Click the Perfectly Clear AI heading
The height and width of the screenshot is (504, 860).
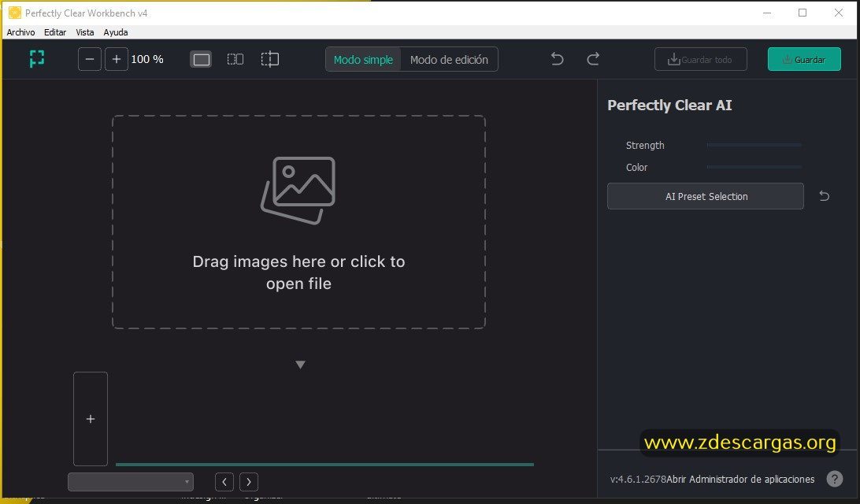[669, 106]
